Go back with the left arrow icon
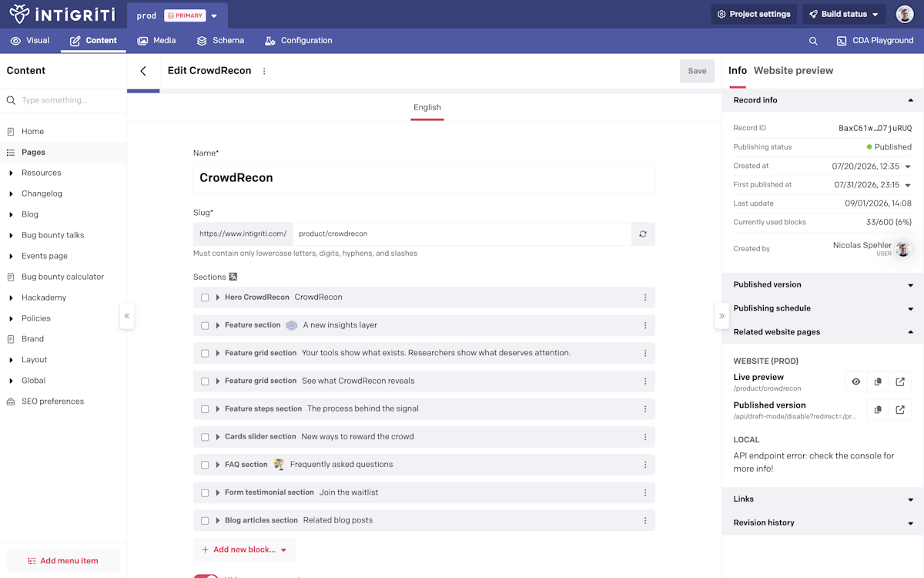Image resolution: width=924 pixels, height=578 pixels. 143,71
